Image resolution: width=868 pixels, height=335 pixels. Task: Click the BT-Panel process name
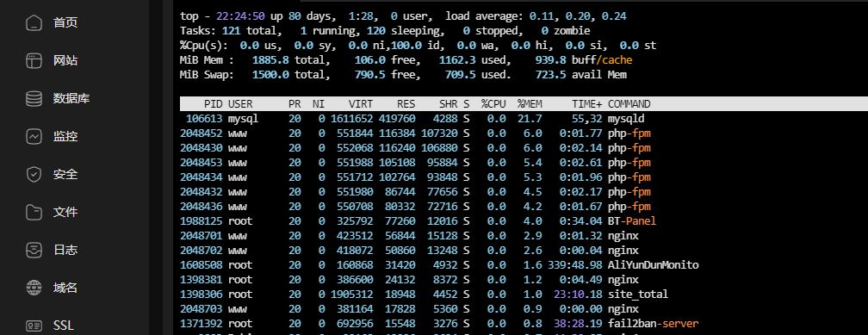[x=632, y=221]
